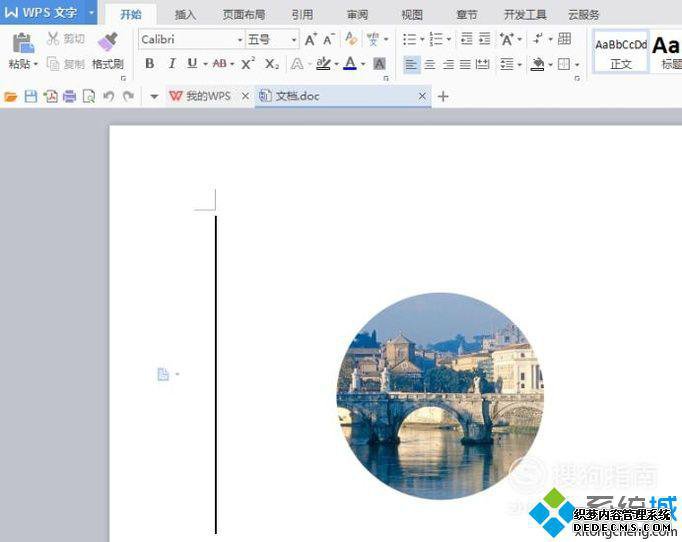Apply superscript X² formatting
682x542 pixels.
tap(247, 64)
